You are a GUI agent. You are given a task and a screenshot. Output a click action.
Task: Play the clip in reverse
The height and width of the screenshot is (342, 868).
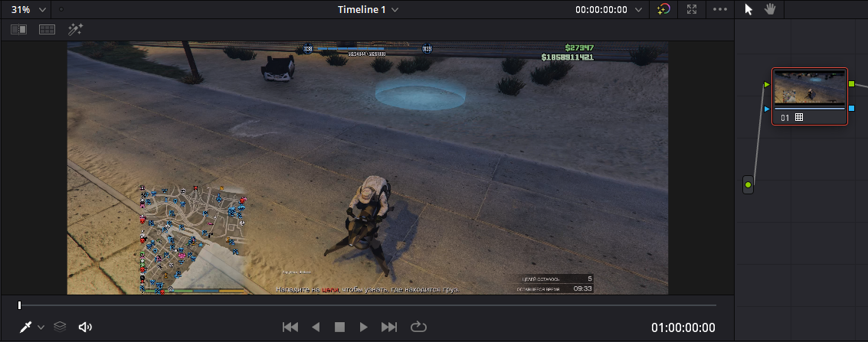316,327
